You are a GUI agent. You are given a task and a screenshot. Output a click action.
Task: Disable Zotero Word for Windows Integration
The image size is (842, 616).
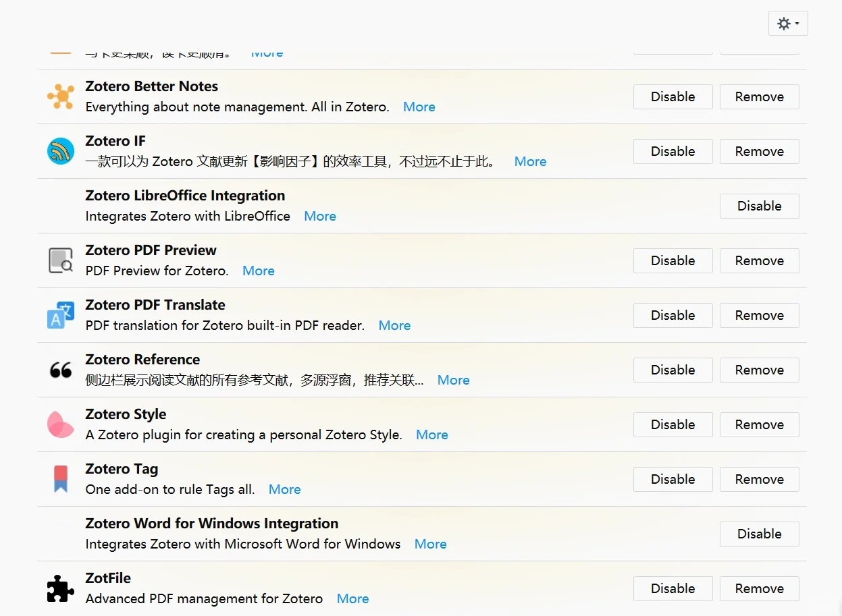point(760,534)
